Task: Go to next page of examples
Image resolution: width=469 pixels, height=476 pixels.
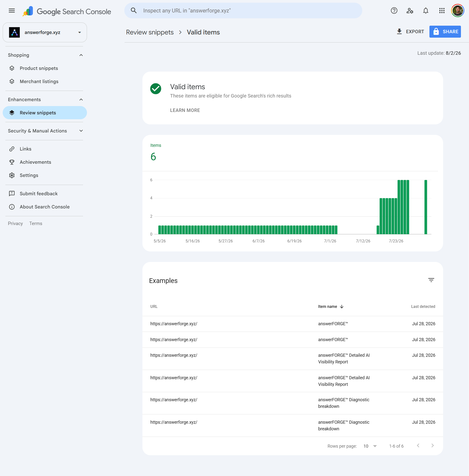Action: point(433,446)
